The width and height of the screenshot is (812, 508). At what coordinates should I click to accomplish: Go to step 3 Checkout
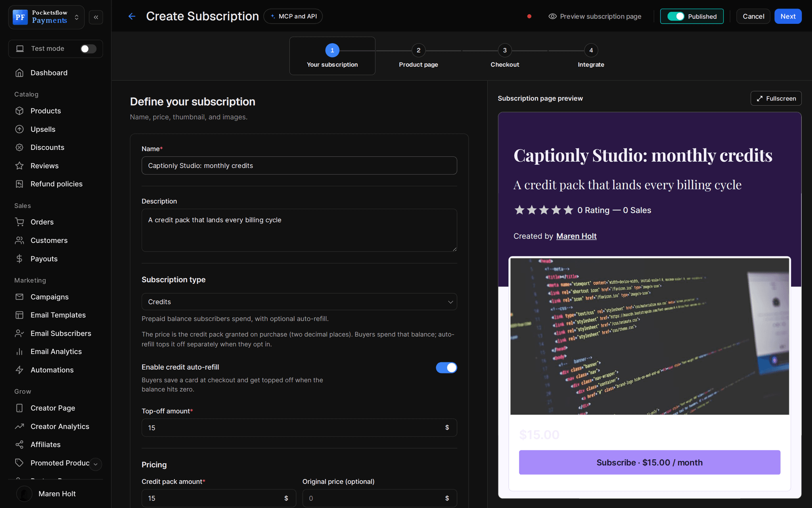[505, 56]
